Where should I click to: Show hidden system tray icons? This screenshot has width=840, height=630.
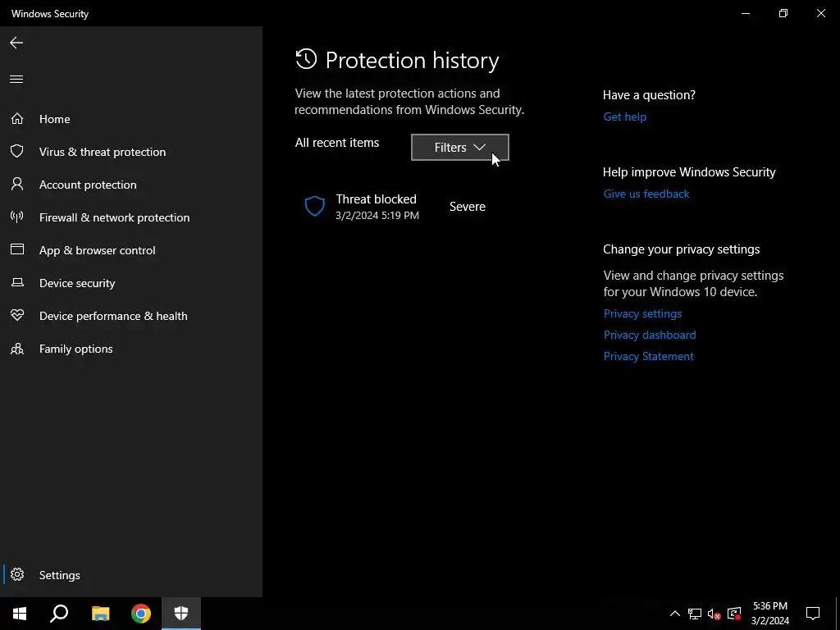click(675, 614)
